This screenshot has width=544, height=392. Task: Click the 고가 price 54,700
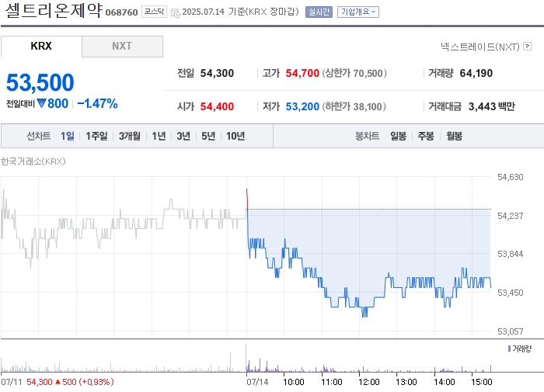tap(302, 73)
